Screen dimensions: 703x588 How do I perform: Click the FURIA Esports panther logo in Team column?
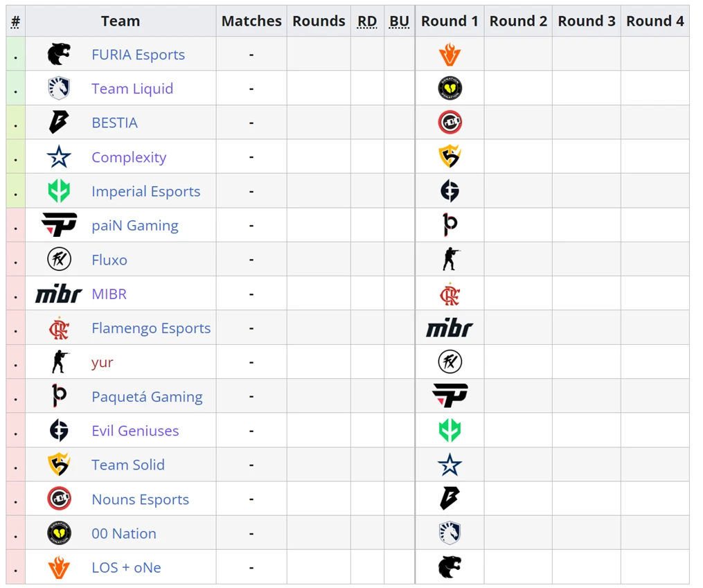coord(59,54)
